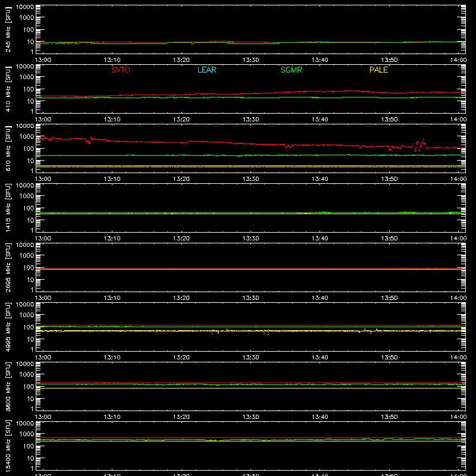Click the 13:20 label under the 8800 MHz plot
The image size is (476, 476).
point(181,417)
